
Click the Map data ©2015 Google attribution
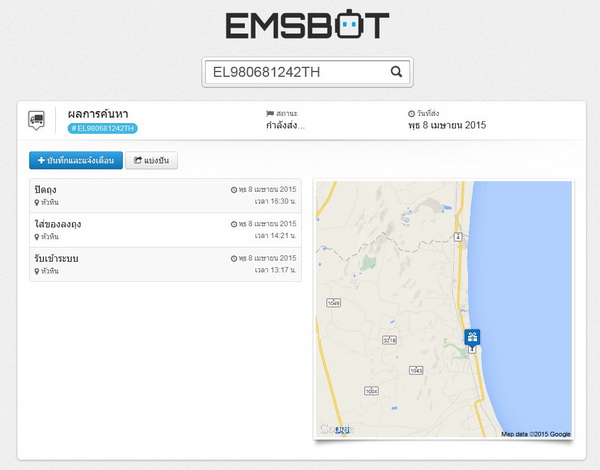coord(536,434)
